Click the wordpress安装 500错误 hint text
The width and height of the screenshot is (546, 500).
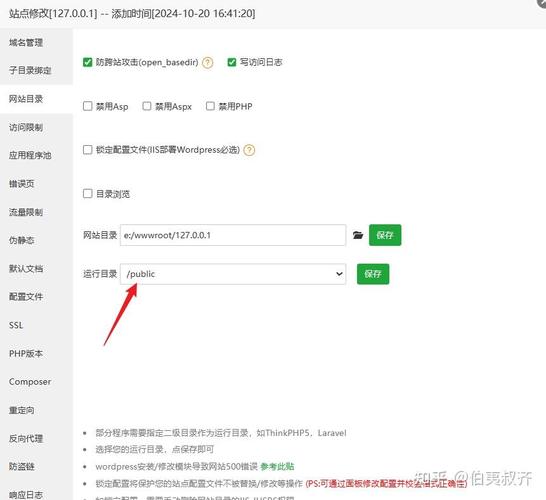click(177, 467)
